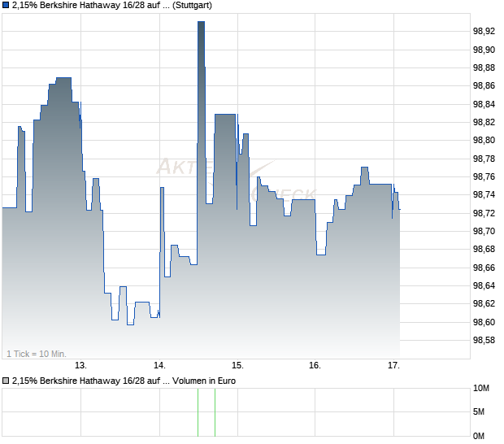Viewport: 504px width, 444px height.
Task: Click the 98,78 price axis label
Action: tap(484, 159)
